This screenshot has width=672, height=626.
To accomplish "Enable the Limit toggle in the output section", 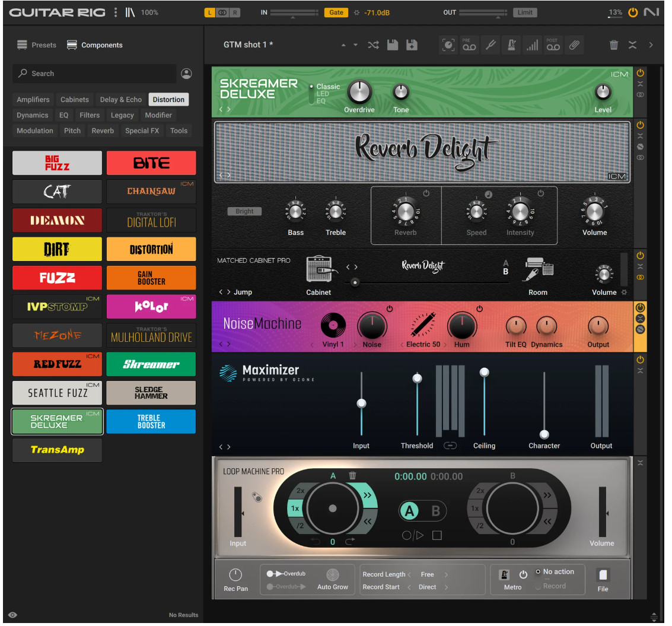I will tap(525, 12).
